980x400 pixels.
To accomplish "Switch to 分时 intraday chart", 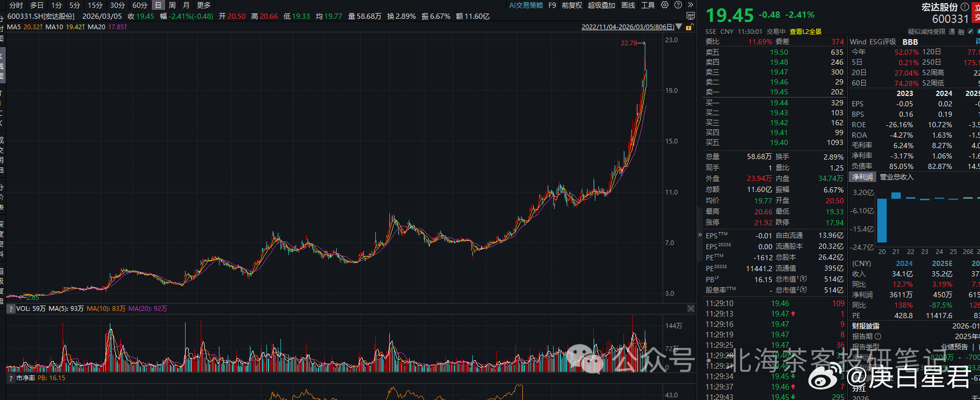I will (x=16, y=5).
